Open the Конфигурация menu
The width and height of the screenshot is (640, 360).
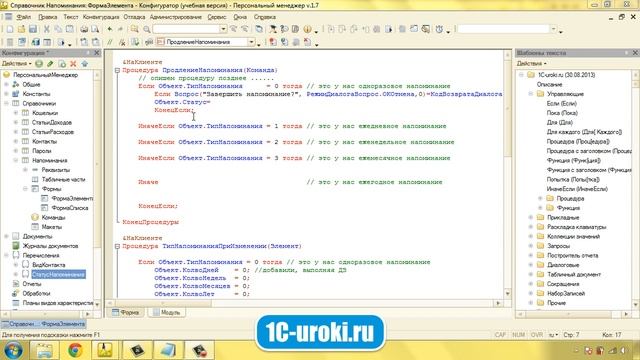[x=101, y=17]
